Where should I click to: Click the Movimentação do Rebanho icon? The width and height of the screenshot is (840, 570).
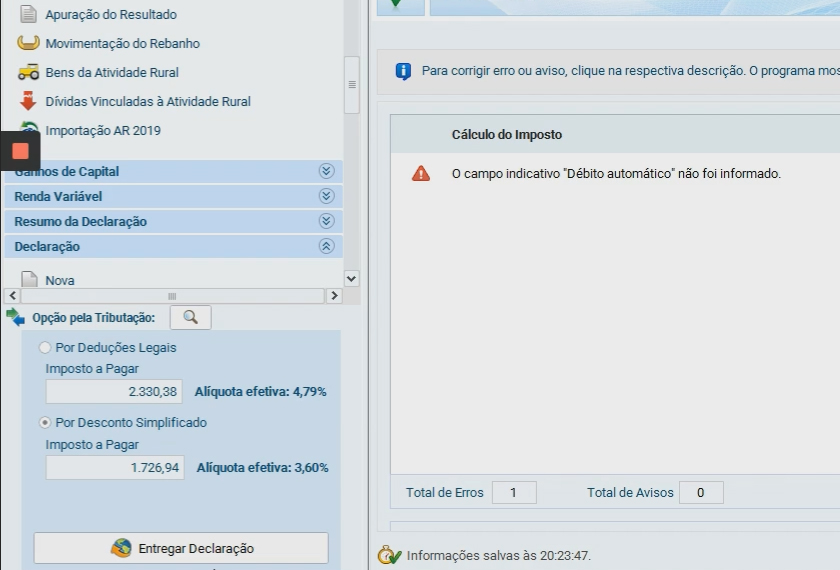click(28, 43)
